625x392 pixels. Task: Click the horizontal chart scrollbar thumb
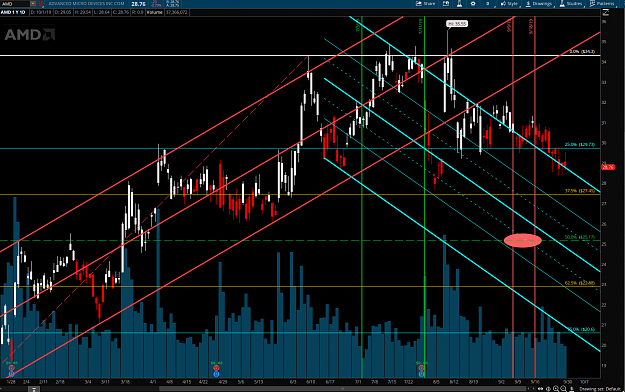(342, 389)
